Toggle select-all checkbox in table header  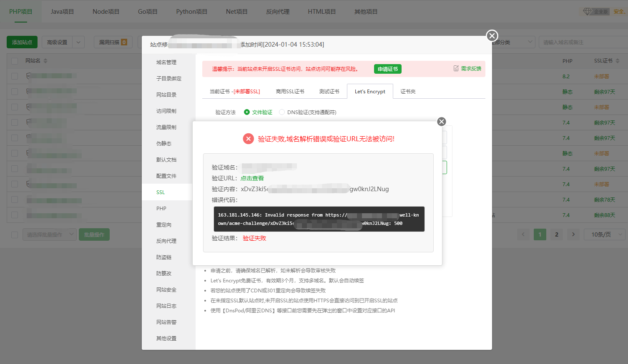pyautogui.click(x=15, y=61)
